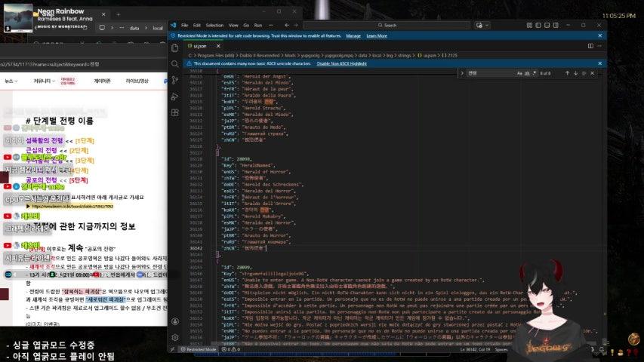Open the Extensions view in activity bar
644x362 pixels.
[175, 112]
